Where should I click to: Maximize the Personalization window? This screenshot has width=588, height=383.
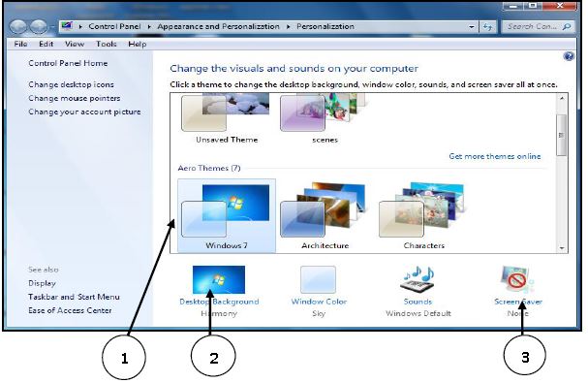coord(533,6)
